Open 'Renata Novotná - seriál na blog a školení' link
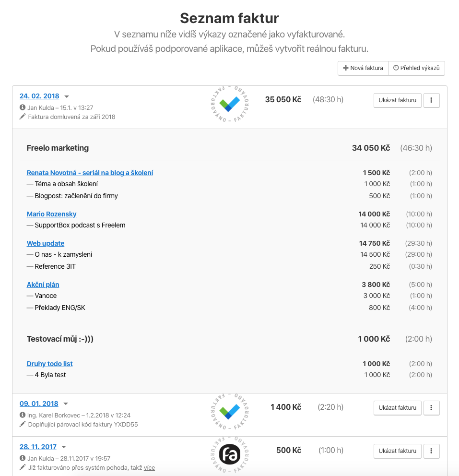Image resolution: width=459 pixels, height=476 pixels. (90, 173)
